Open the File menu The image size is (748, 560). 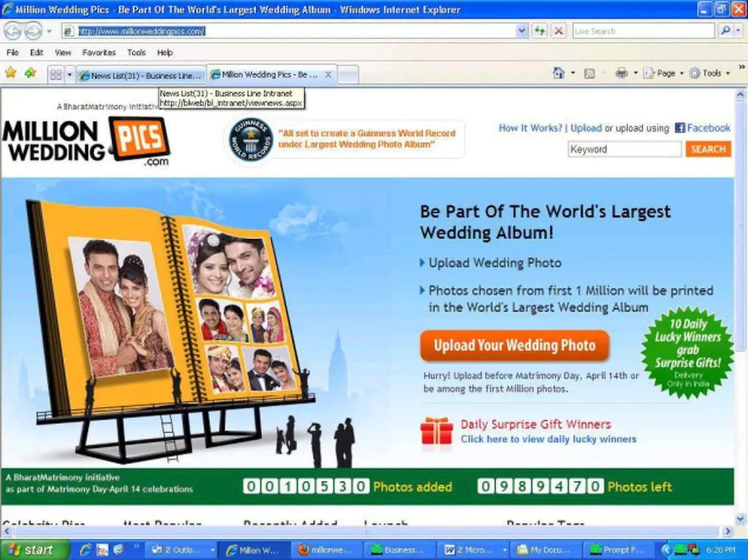tap(12, 53)
